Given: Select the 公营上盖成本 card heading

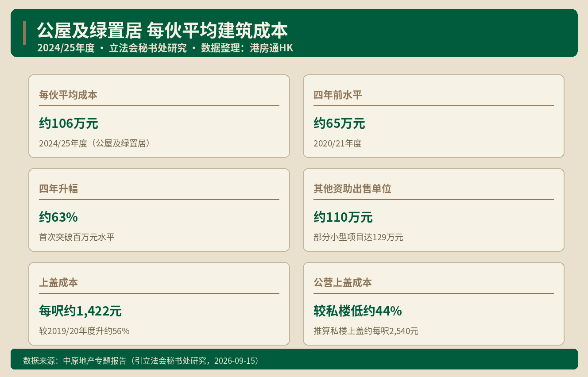Looking at the screenshot, I should pyautogui.click(x=343, y=282).
